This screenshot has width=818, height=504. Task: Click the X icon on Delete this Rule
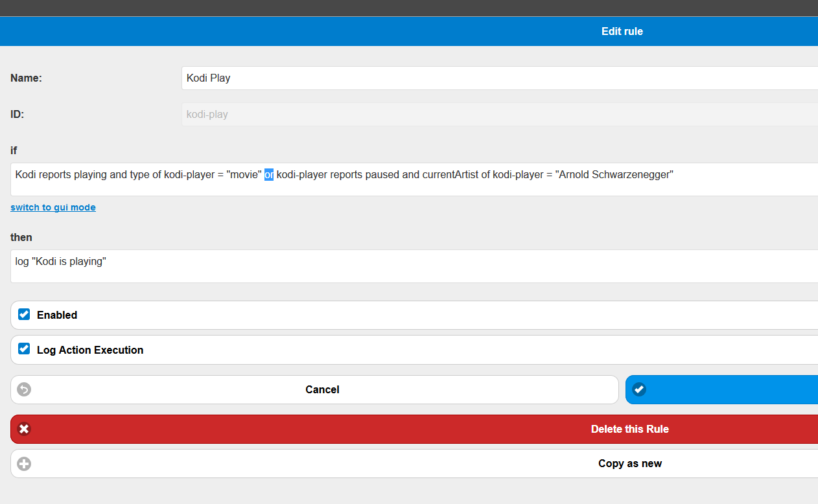[24, 429]
